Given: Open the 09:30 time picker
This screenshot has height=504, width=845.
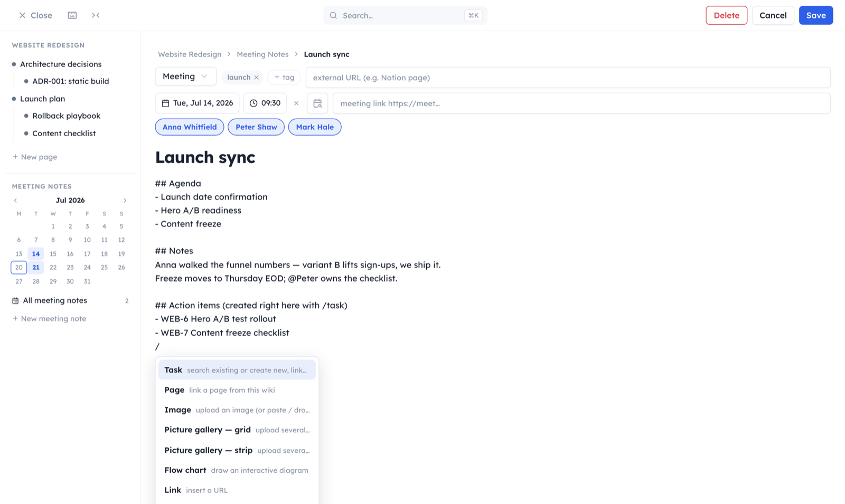Looking at the screenshot, I should click(x=265, y=103).
